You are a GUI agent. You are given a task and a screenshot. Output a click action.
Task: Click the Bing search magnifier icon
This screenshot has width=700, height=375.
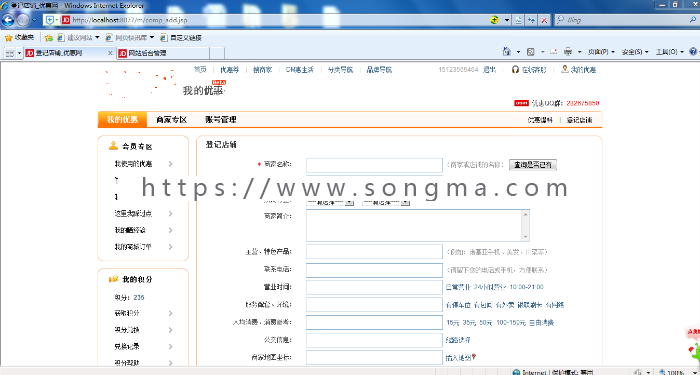693,20
